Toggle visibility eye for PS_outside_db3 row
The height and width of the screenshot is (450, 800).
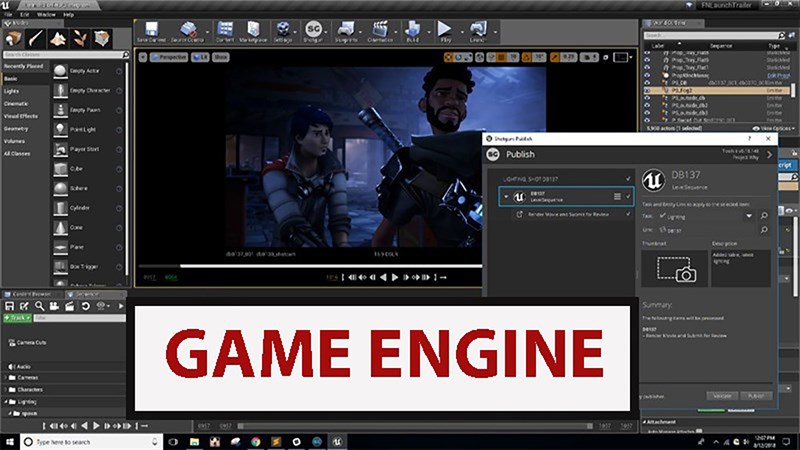pos(647,113)
